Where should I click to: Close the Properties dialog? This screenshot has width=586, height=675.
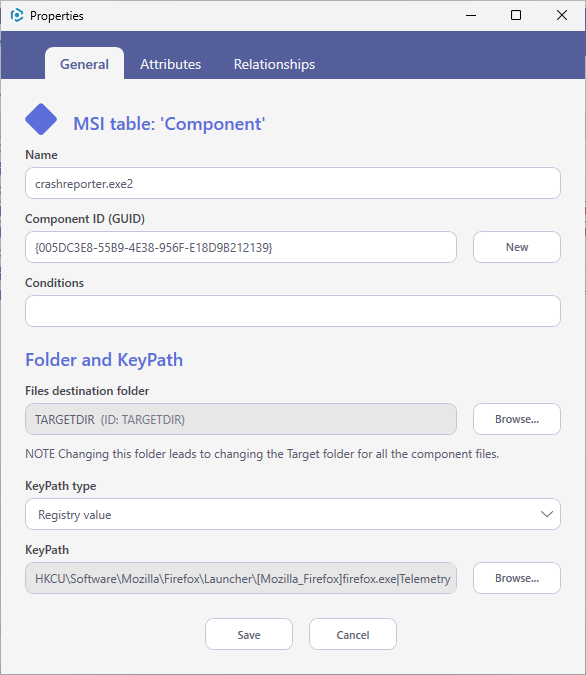tap(561, 15)
